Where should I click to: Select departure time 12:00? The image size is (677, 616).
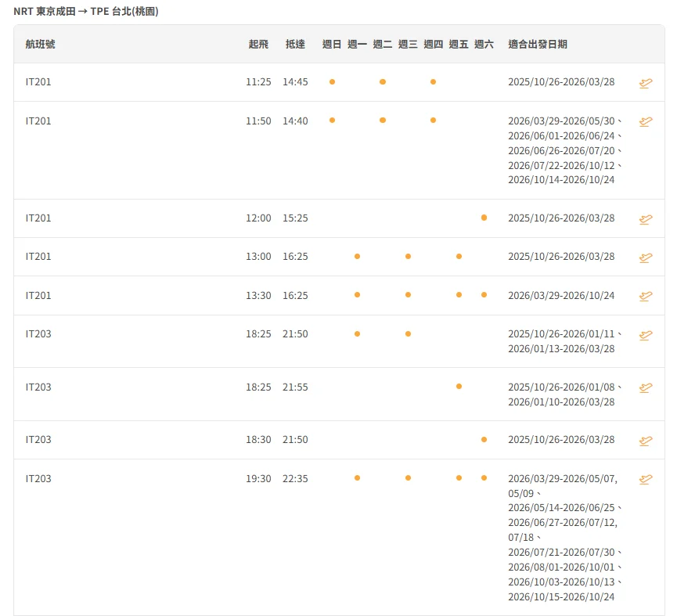pos(258,218)
